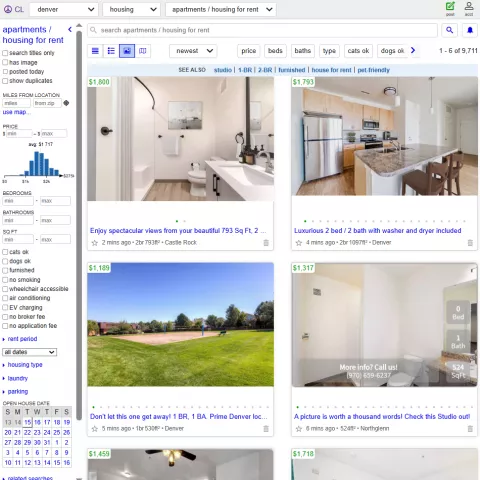Hide the $1,189 listing with trash icon
480x480 pixels.
[266, 429]
